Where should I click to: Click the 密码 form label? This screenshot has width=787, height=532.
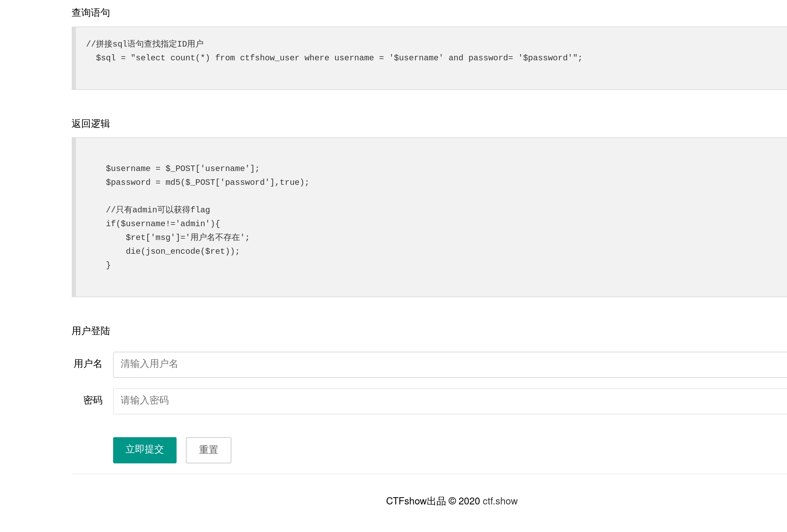click(x=92, y=400)
